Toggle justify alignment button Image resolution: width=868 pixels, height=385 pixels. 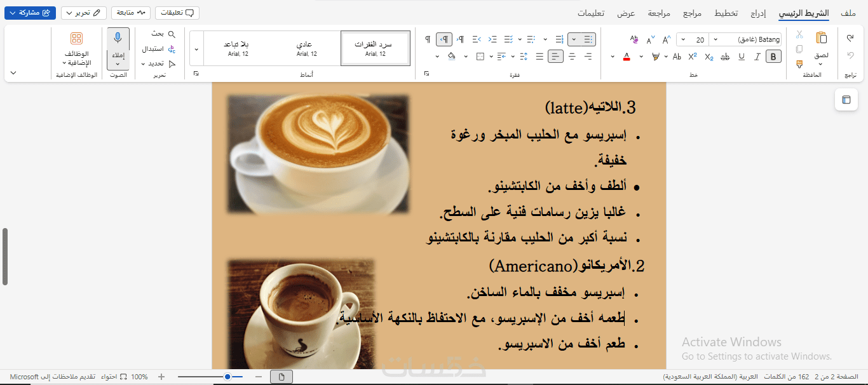tap(539, 57)
